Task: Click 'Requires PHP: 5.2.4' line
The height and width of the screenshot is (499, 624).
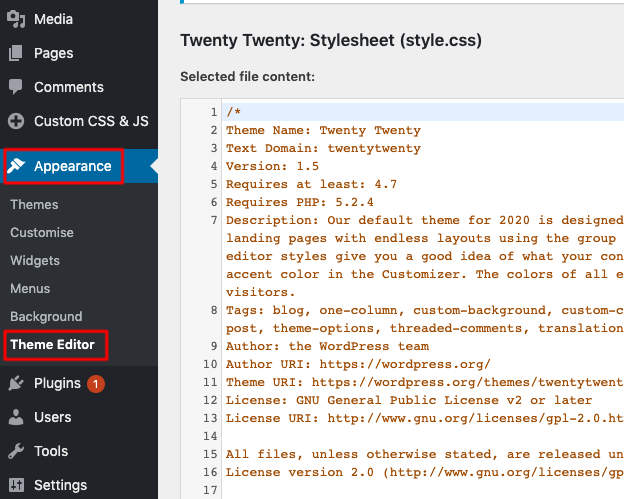Action: 300,202
